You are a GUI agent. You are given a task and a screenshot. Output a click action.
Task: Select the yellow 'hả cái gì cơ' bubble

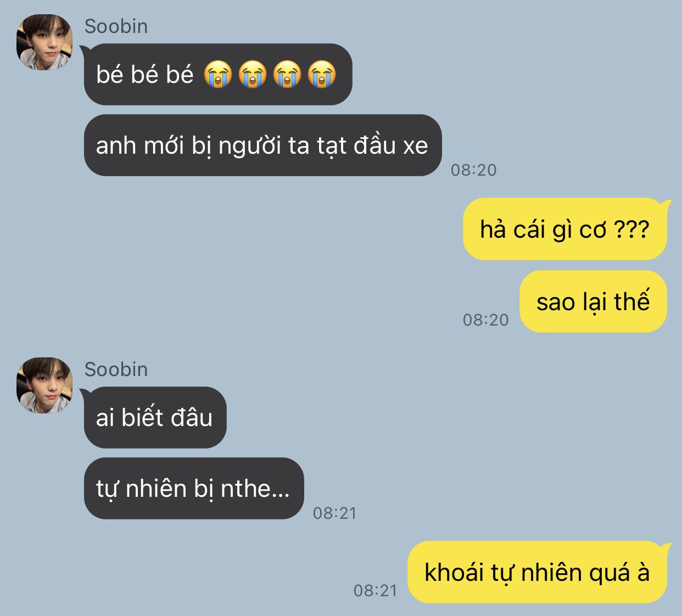point(565,229)
